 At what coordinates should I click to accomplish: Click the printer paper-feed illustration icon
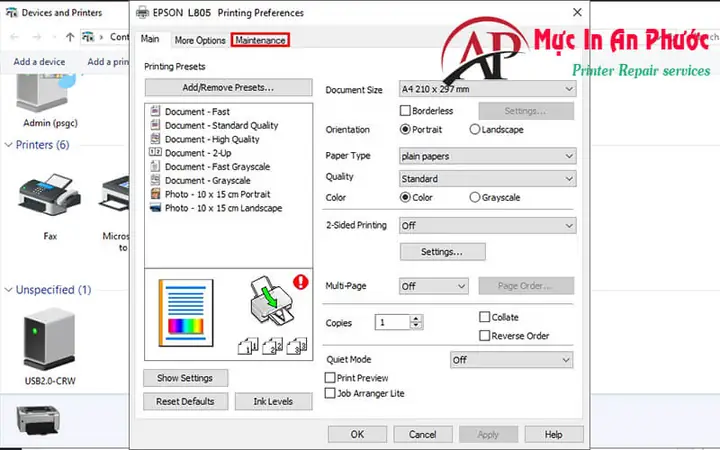(x=271, y=301)
